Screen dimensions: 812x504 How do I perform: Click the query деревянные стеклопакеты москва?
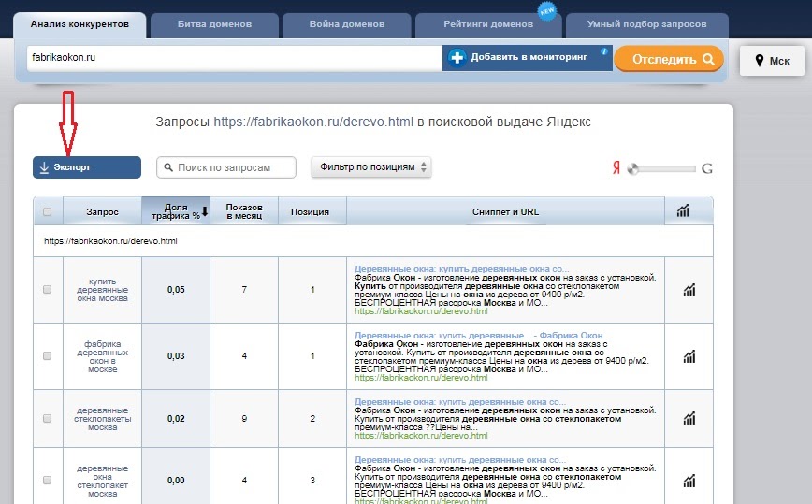point(102,419)
